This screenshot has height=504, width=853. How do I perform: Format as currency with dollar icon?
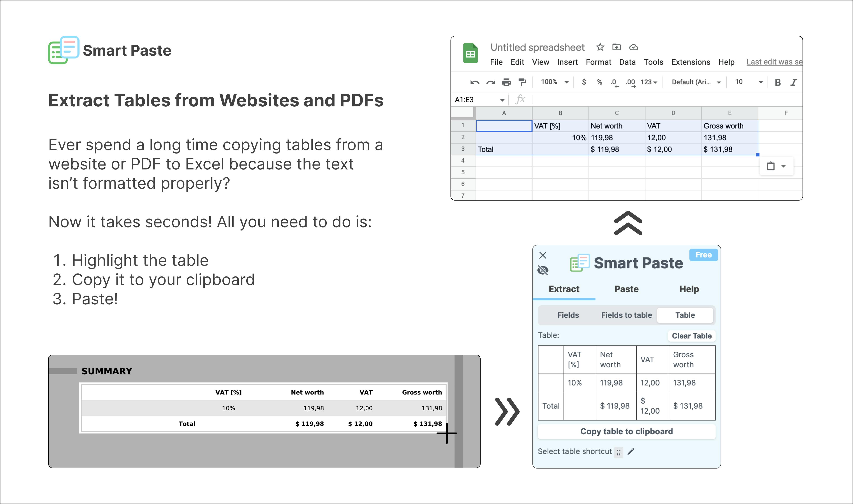584,82
